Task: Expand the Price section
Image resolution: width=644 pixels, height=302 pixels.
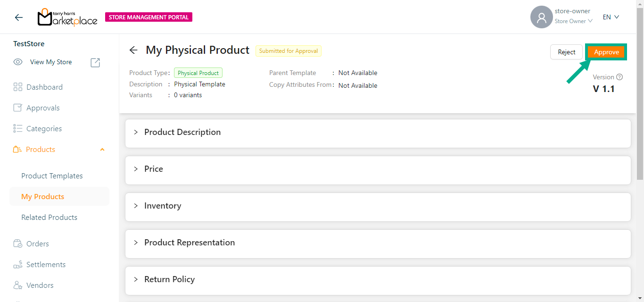Action: tap(154, 169)
